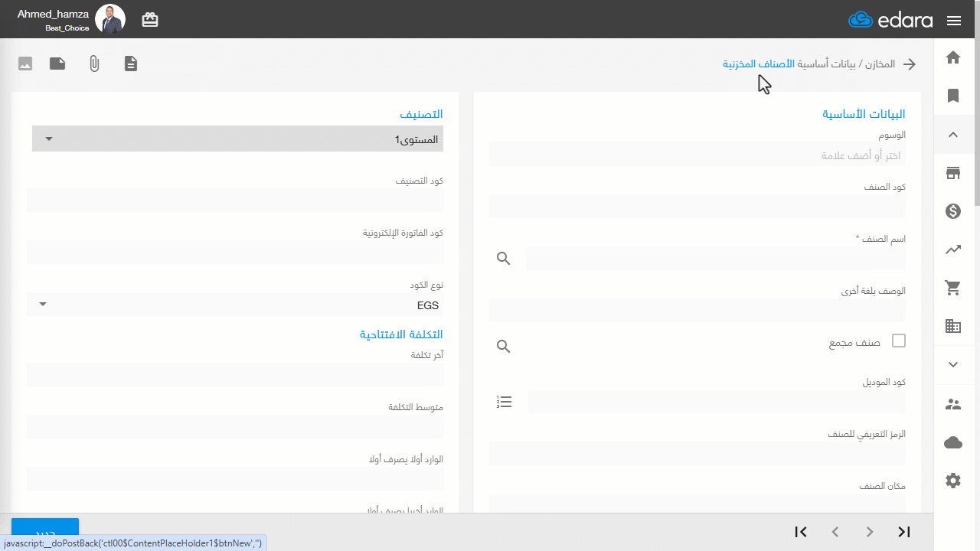The width and height of the screenshot is (980, 551).
Task: Go to the next record
Action: 870,532
